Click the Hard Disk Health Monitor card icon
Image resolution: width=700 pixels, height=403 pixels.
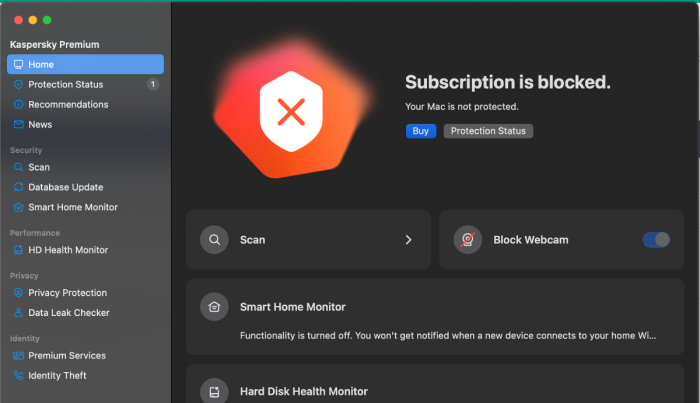[214, 391]
